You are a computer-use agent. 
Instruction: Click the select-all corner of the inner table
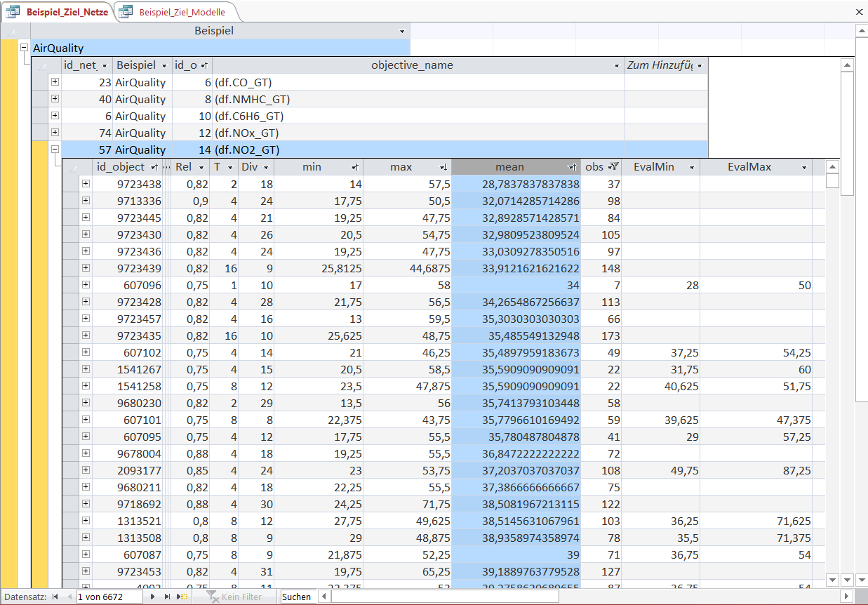[70, 167]
